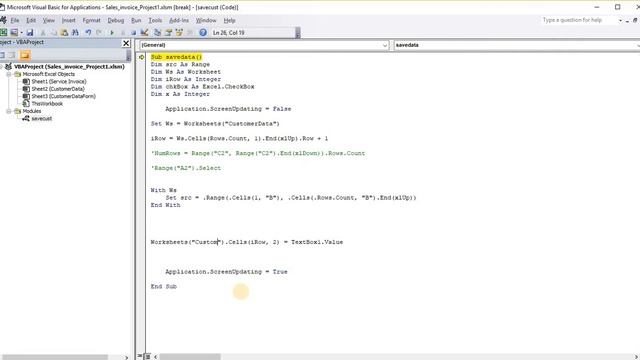Click the 'Application.ScreenUpdating = False' line
The width and height of the screenshot is (640, 360).
click(228, 109)
